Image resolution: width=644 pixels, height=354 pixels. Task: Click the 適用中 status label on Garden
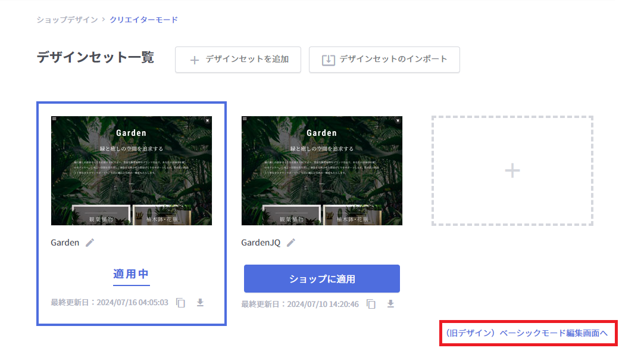click(131, 274)
